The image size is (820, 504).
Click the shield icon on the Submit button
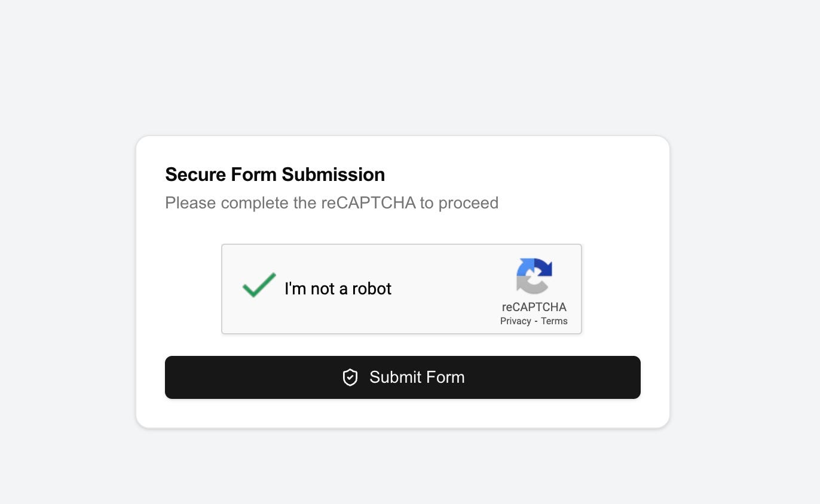point(350,377)
